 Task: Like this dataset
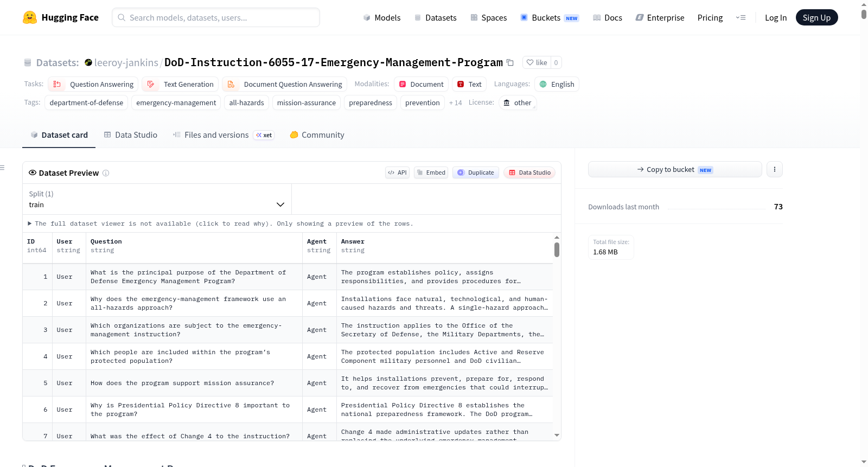click(537, 62)
